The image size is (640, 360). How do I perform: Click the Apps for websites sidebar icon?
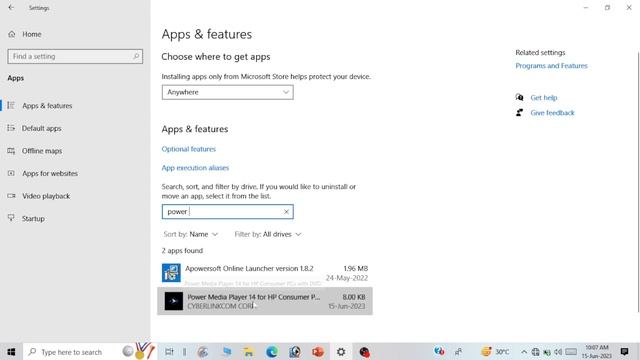[11, 173]
